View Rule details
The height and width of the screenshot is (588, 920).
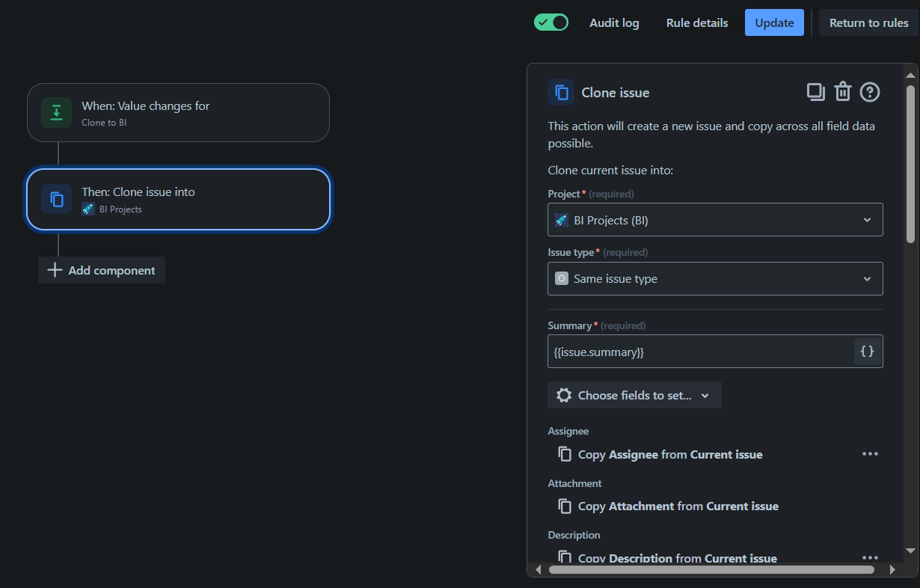click(x=697, y=22)
